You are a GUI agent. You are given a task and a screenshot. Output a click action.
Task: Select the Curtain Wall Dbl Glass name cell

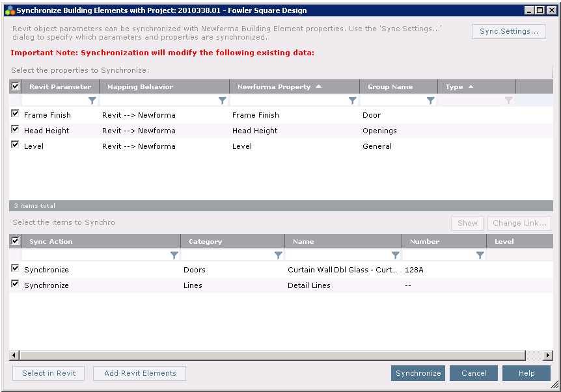[x=342, y=270]
